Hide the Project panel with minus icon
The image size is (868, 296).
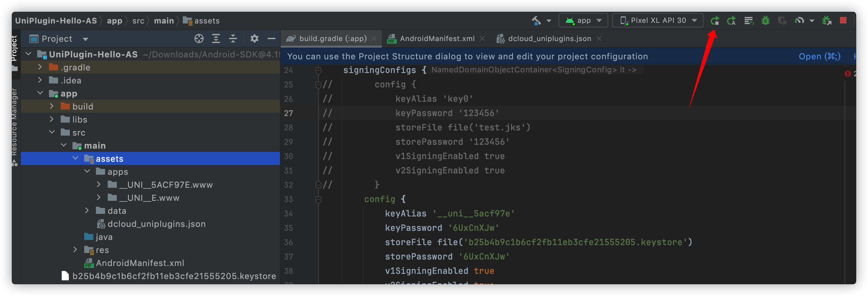pos(271,39)
